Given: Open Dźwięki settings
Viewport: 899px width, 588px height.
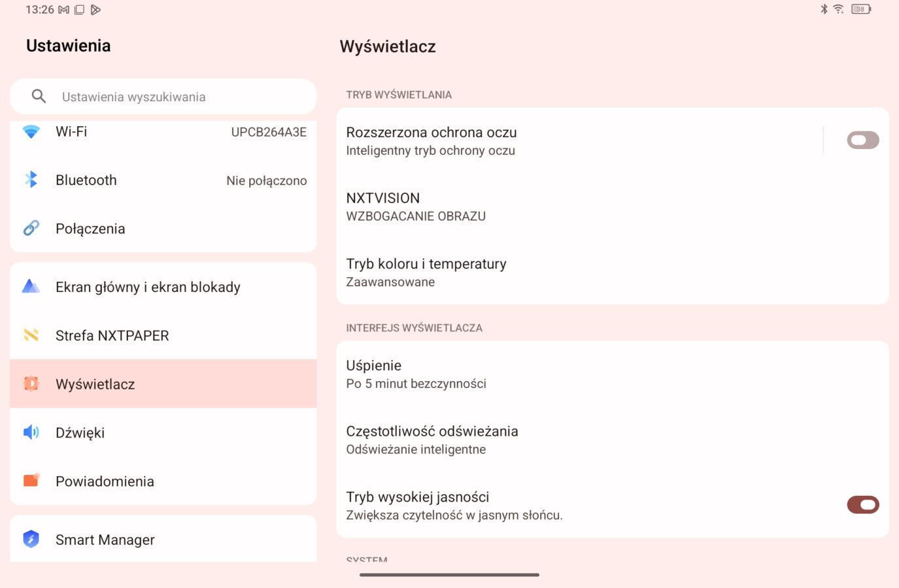Looking at the screenshot, I should click(x=163, y=432).
